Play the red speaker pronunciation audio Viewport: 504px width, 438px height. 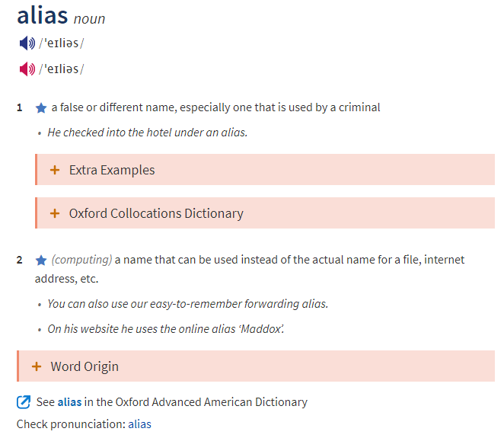click(27, 69)
